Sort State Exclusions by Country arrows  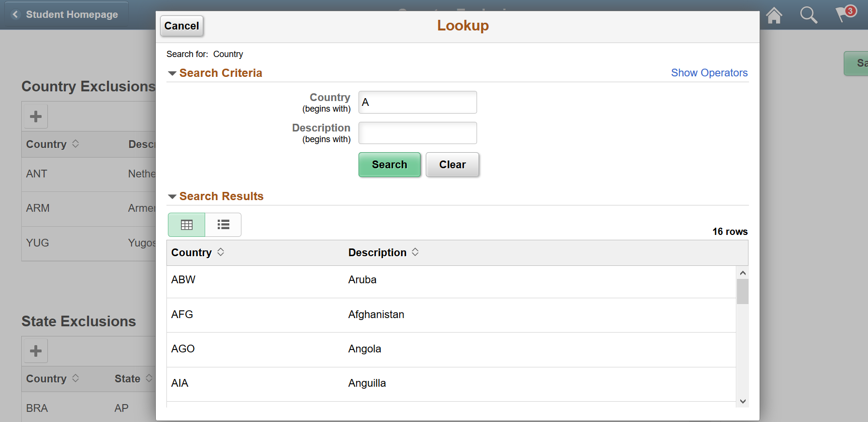(75, 378)
